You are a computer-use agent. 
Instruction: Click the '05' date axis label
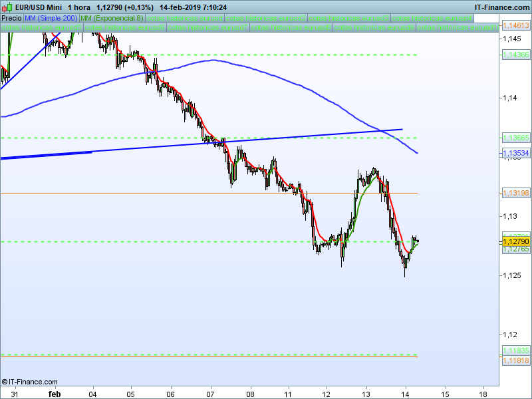[130, 394]
